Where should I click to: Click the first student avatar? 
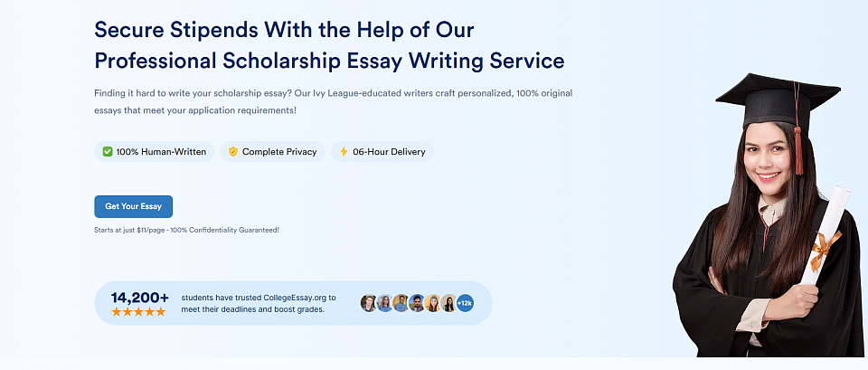coord(368,303)
